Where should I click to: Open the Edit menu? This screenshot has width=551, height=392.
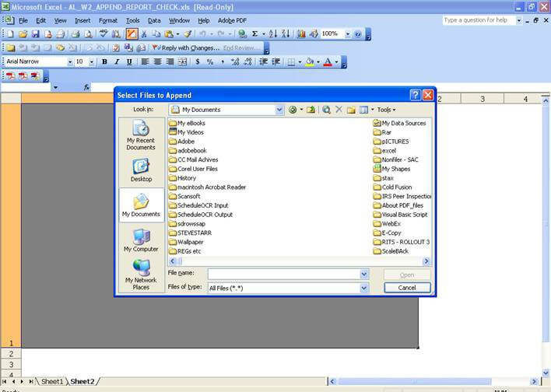(40, 21)
